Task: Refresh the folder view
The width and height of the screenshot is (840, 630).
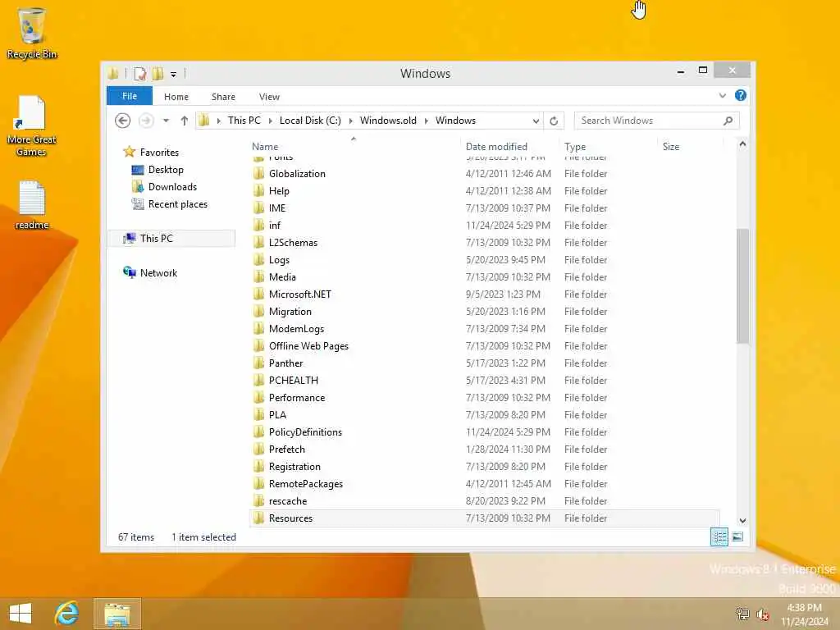Action: (554, 121)
